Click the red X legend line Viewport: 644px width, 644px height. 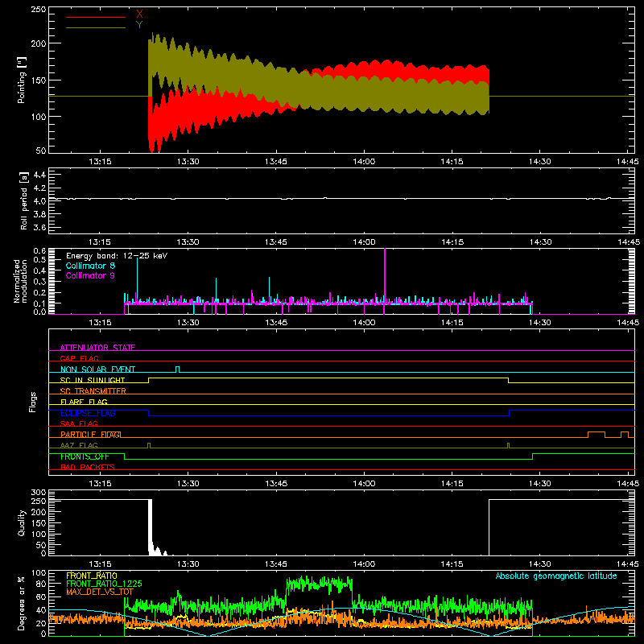click(96, 17)
